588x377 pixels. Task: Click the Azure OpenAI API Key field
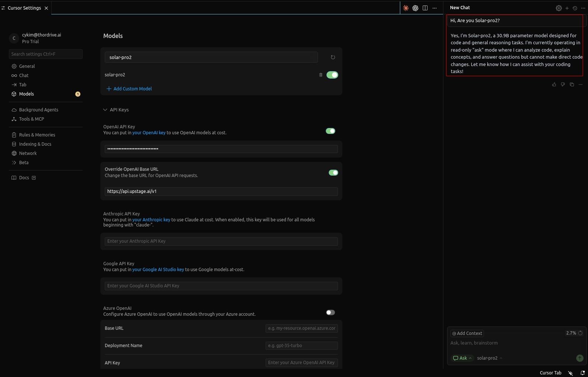click(x=302, y=363)
